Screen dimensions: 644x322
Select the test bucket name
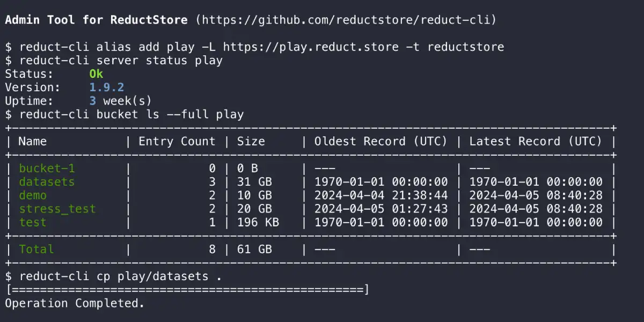point(33,222)
